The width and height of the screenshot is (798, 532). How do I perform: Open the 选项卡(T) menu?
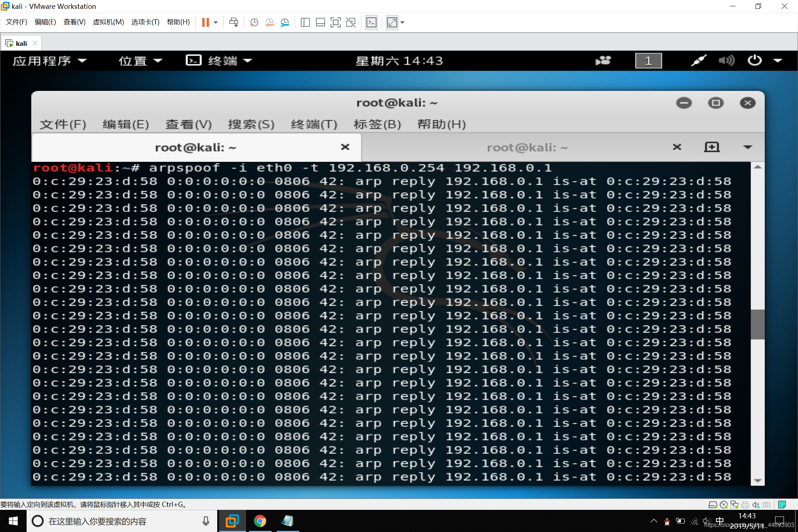145,22
